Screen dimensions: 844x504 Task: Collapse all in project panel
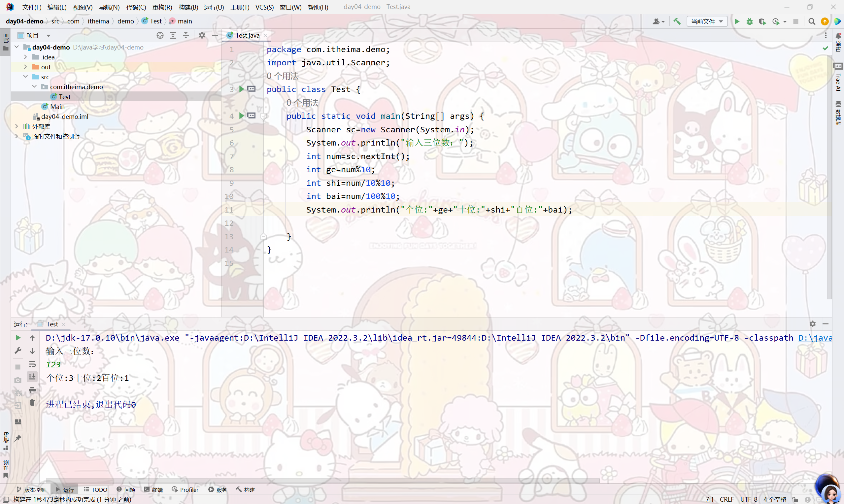(x=186, y=35)
